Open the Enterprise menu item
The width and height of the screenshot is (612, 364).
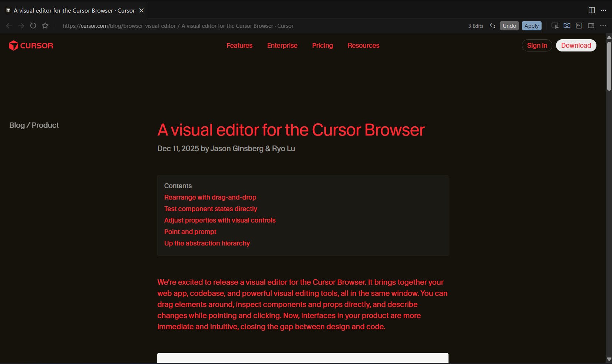[282, 46]
